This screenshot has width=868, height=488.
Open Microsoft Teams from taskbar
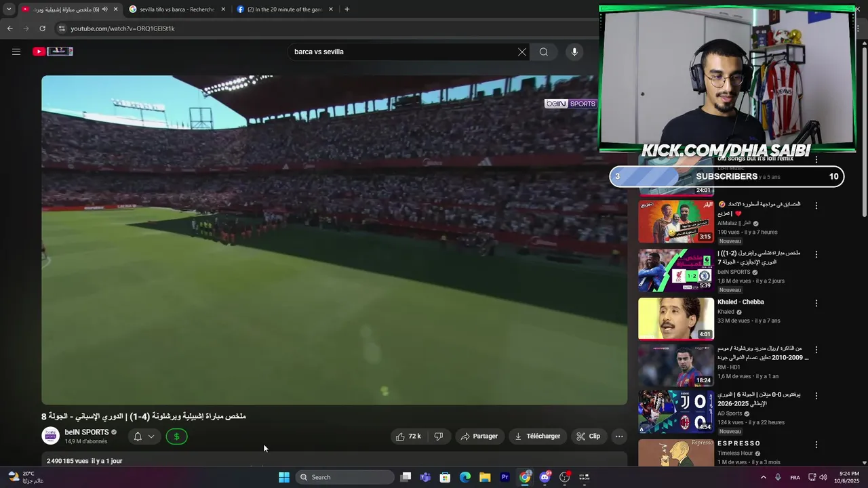(425, 477)
